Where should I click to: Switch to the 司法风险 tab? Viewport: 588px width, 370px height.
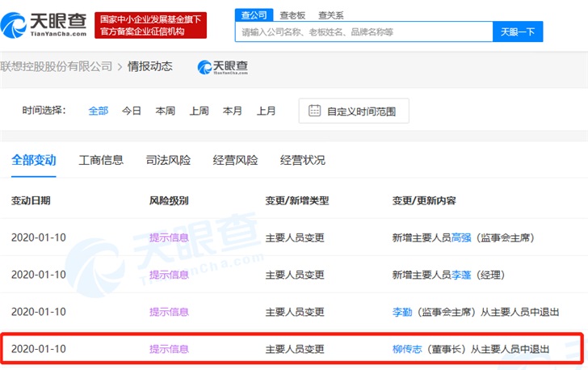[x=168, y=160]
